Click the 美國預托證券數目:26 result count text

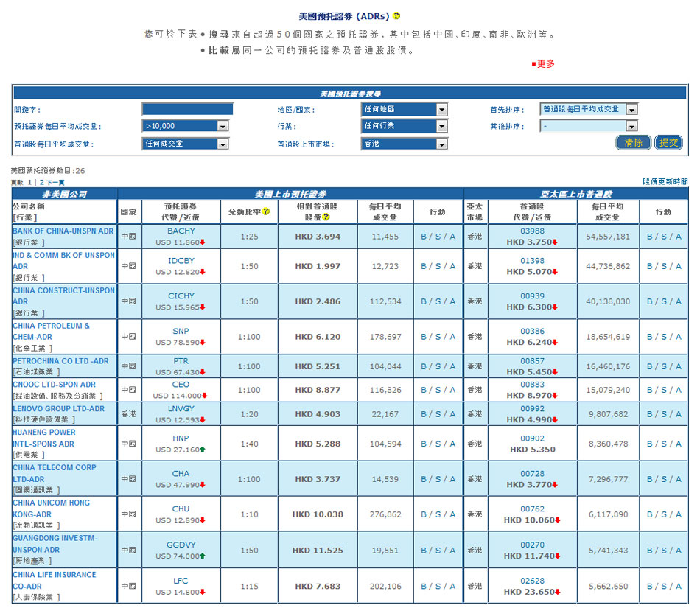pos(48,170)
